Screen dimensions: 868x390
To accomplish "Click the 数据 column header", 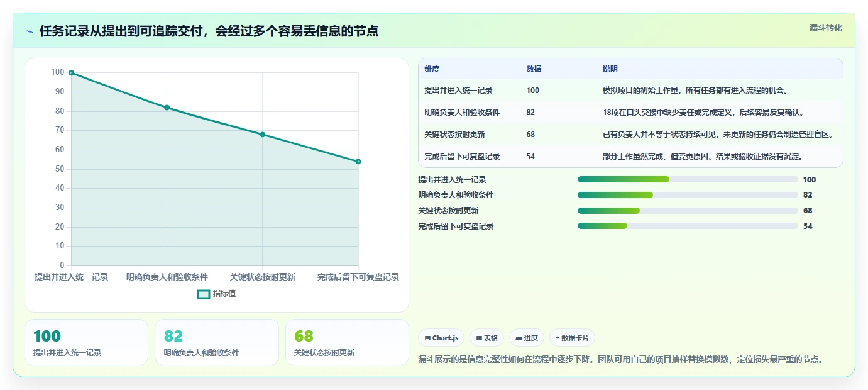I will click(x=534, y=69).
